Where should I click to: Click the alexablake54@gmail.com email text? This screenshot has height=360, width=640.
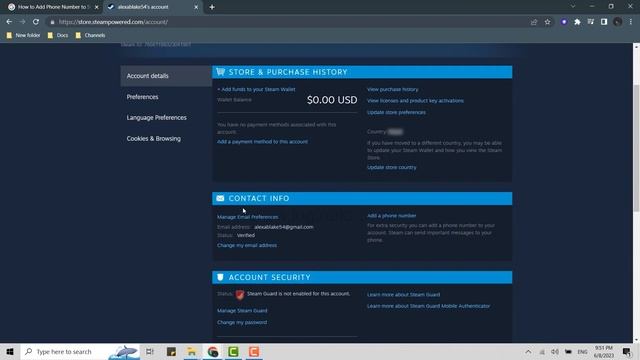[284, 227]
